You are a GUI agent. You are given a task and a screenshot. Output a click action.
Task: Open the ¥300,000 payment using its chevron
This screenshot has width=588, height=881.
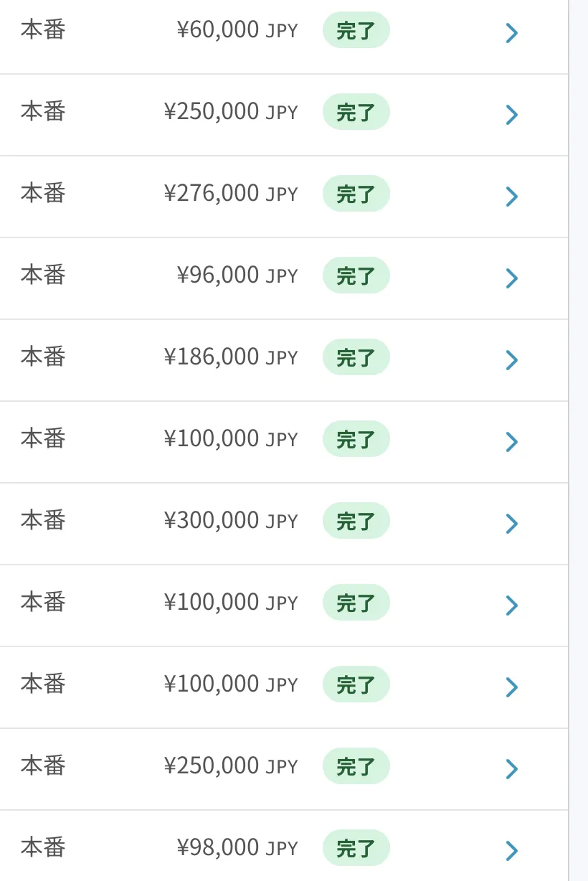coord(511,523)
